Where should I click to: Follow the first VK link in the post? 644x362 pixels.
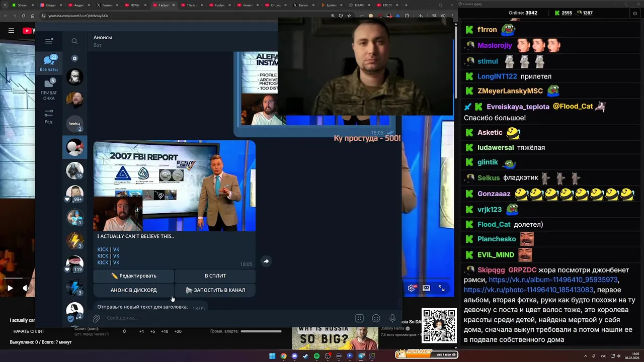tap(116, 249)
